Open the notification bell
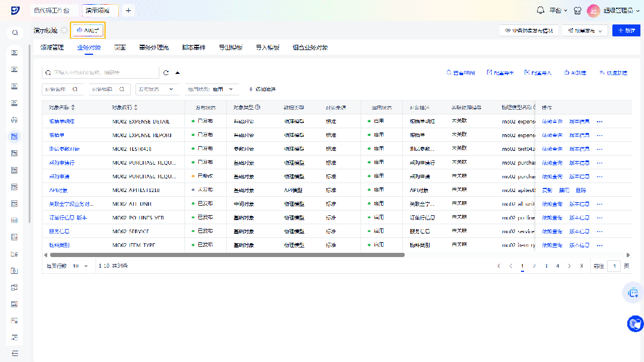This screenshot has width=644, height=362. 541,11
